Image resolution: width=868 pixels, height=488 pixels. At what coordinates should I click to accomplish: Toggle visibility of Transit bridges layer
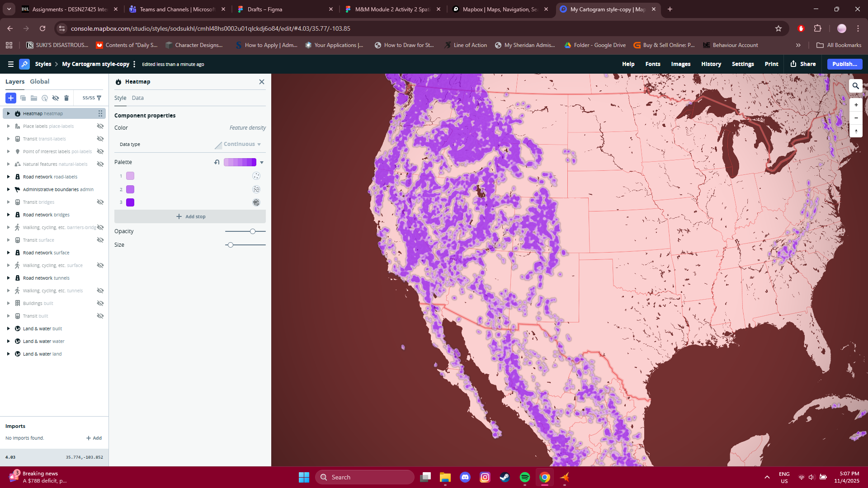pos(100,202)
